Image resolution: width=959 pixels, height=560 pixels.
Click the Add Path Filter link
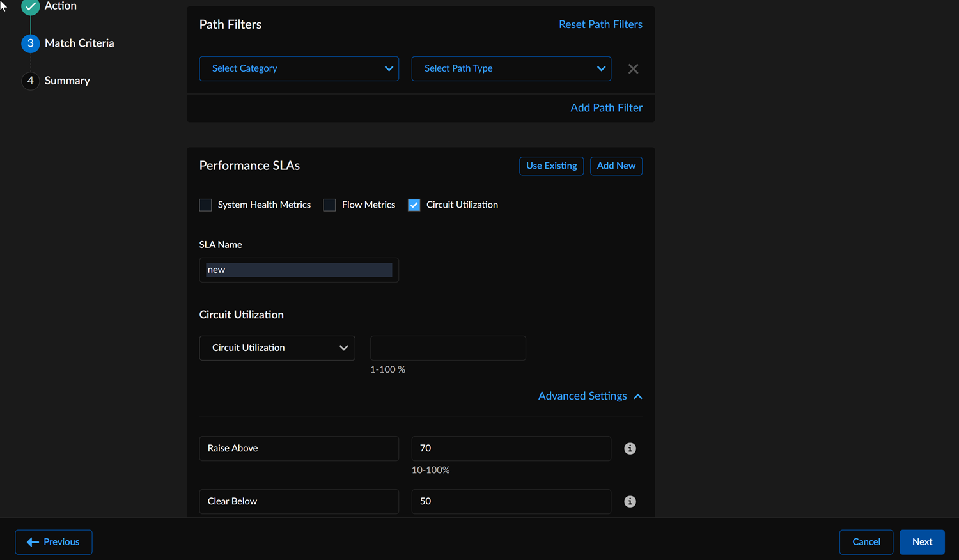click(606, 108)
